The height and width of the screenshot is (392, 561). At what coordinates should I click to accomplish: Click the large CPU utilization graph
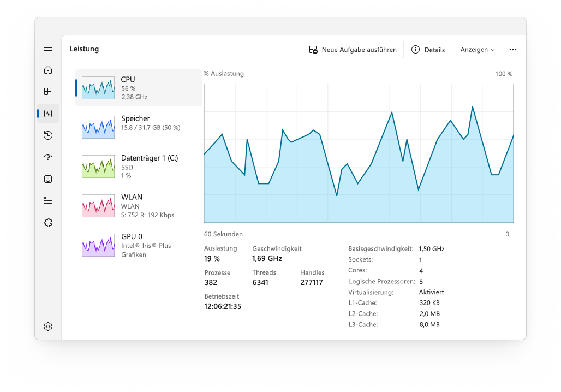point(359,153)
